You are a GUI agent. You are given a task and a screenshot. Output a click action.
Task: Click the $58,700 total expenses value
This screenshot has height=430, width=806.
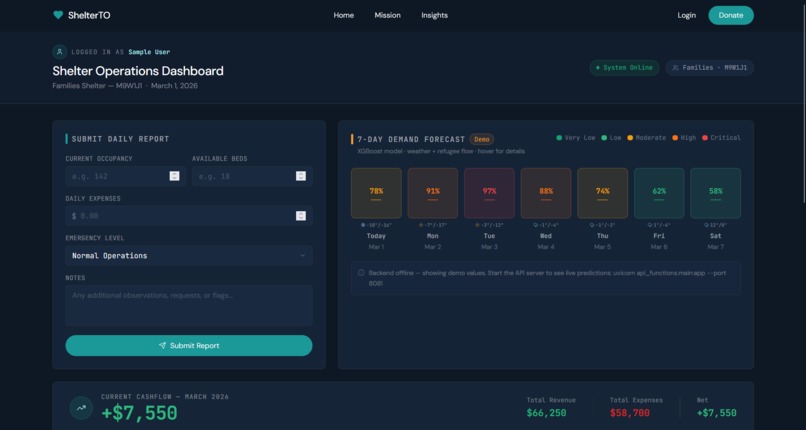pos(630,413)
